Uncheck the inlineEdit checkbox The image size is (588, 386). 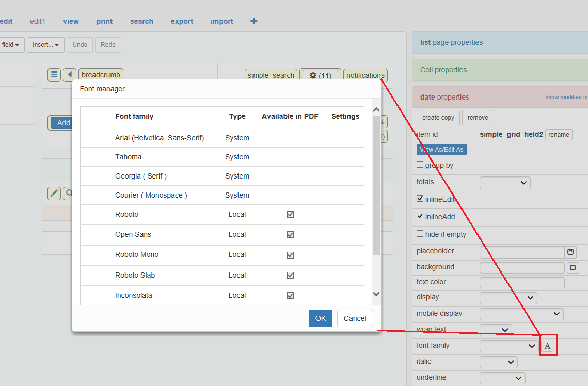coord(420,199)
